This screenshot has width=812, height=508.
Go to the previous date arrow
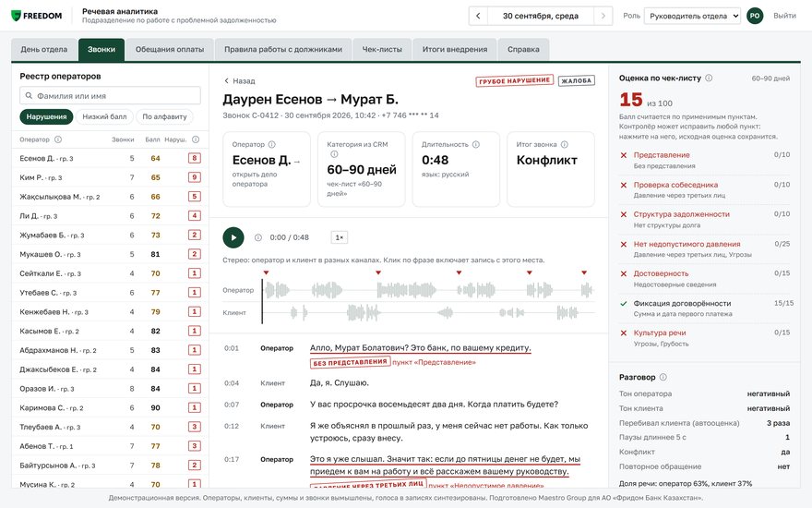[x=478, y=16]
